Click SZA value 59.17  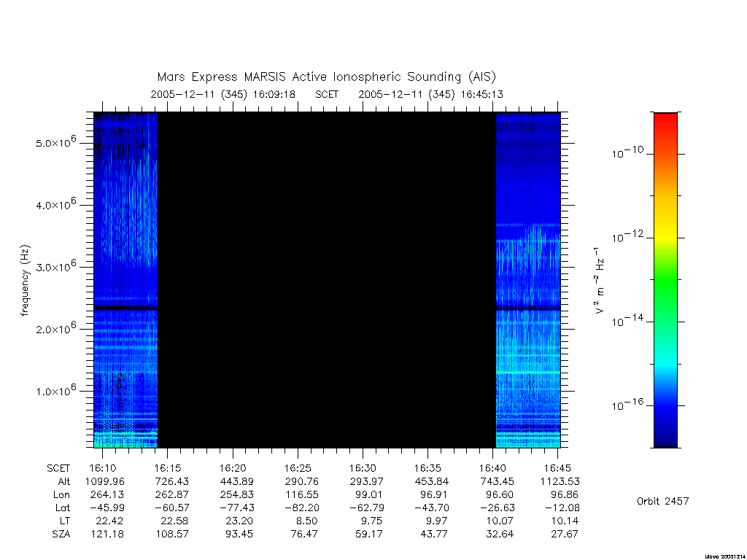(368, 534)
